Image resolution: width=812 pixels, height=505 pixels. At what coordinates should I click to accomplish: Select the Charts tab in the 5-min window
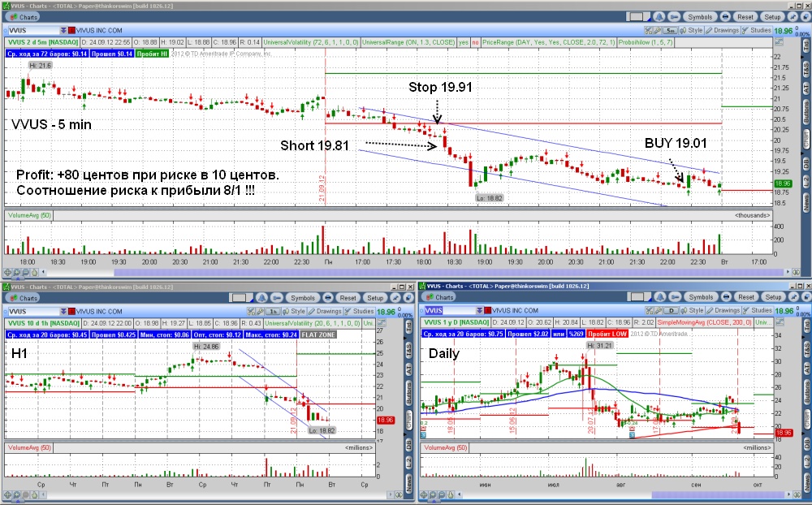coord(24,17)
